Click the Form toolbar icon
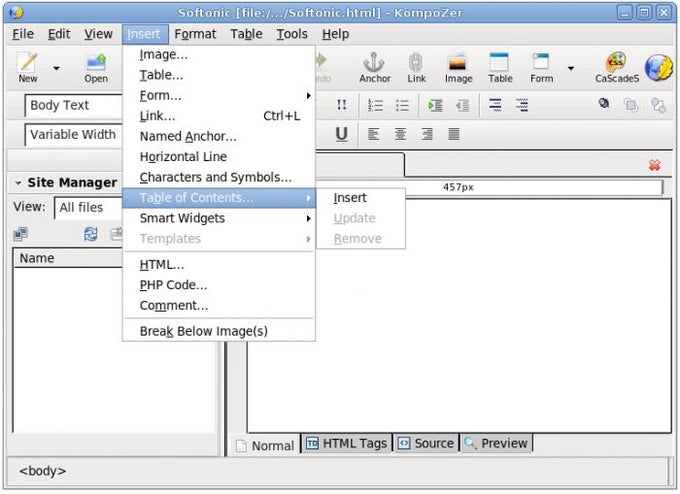This screenshot has height=494, width=680. pos(542,67)
